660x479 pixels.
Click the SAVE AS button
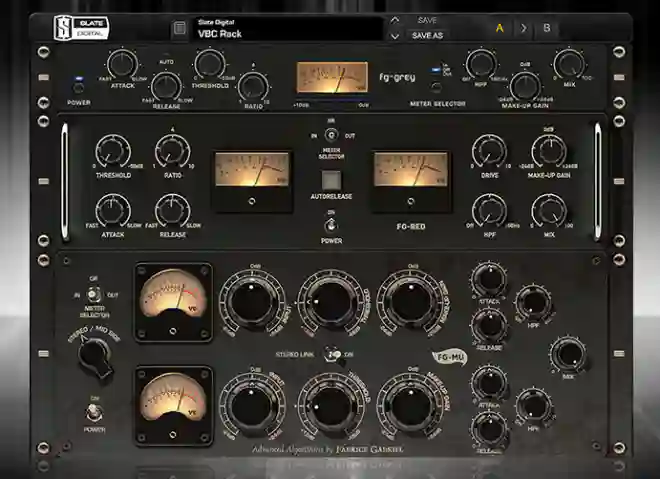[427, 36]
